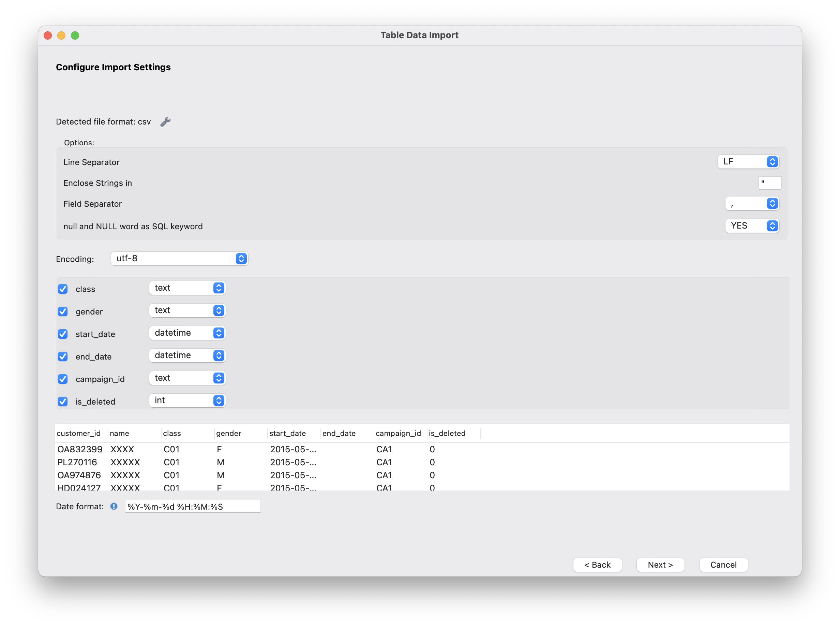This screenshot has width=840, height=627.
Task: Click the date format info icon
Action: pos(114,506)
